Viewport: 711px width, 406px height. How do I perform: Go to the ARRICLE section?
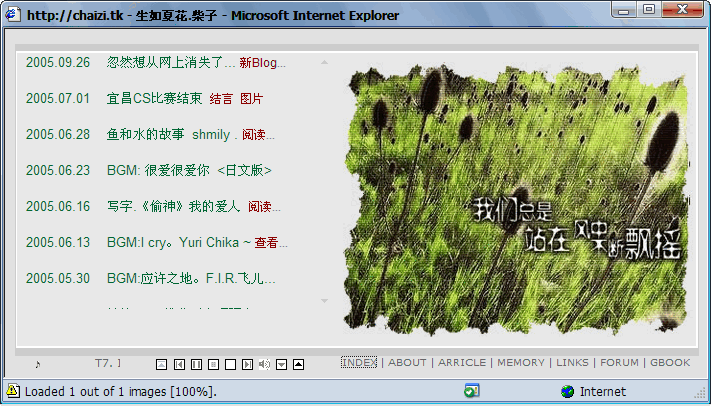(462, 362)
